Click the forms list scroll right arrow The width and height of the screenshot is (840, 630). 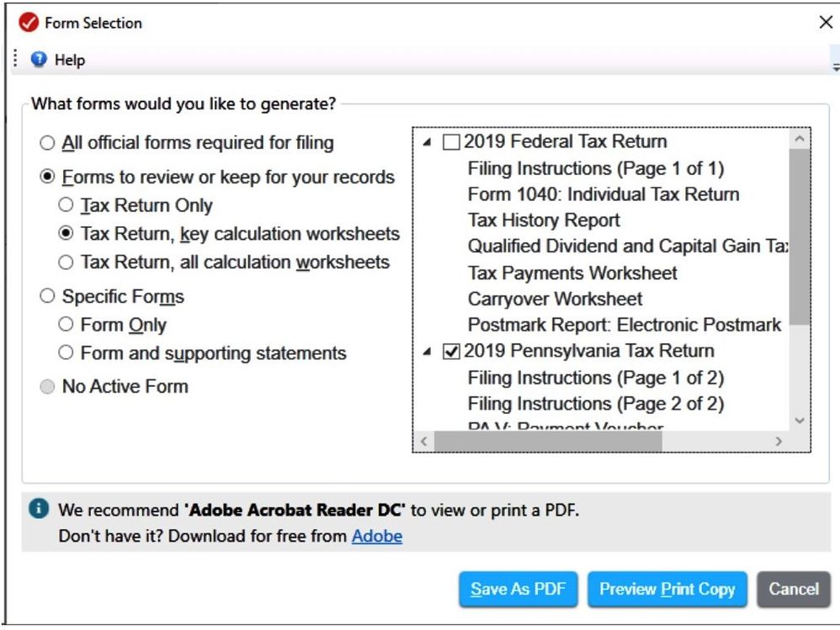click(779, 441)
